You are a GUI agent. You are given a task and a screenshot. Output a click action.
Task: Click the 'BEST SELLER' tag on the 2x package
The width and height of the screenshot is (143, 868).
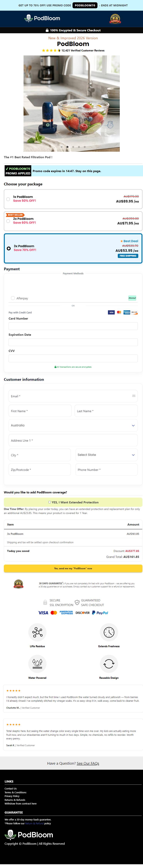pyautogui.click(x=15, y=215)
